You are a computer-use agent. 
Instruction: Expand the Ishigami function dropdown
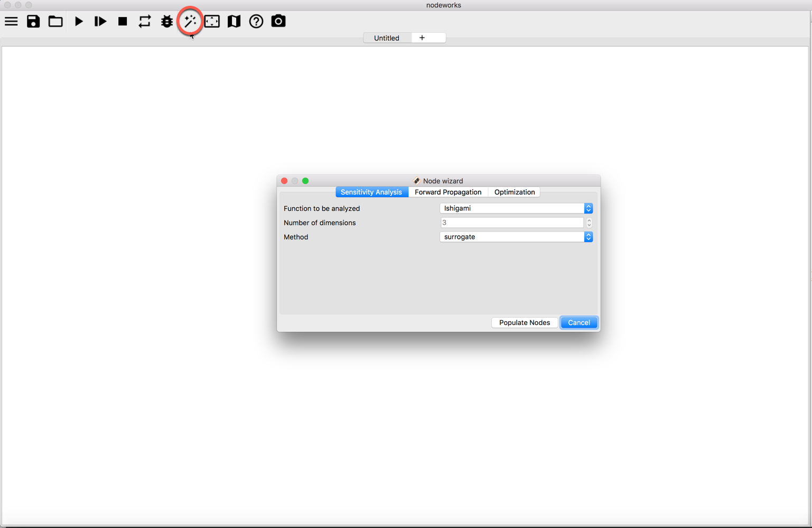point(516,209)
